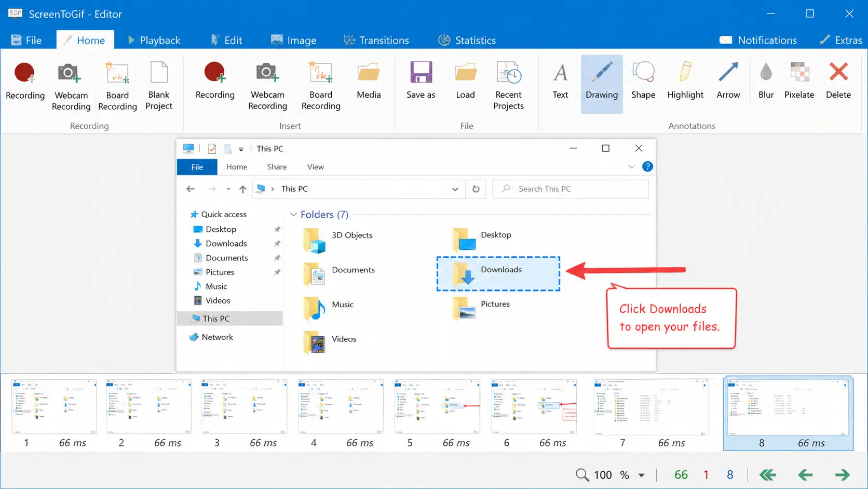Click the Search This PC field
The width and height of the screenshot is (868, 489).
point(570,189)
